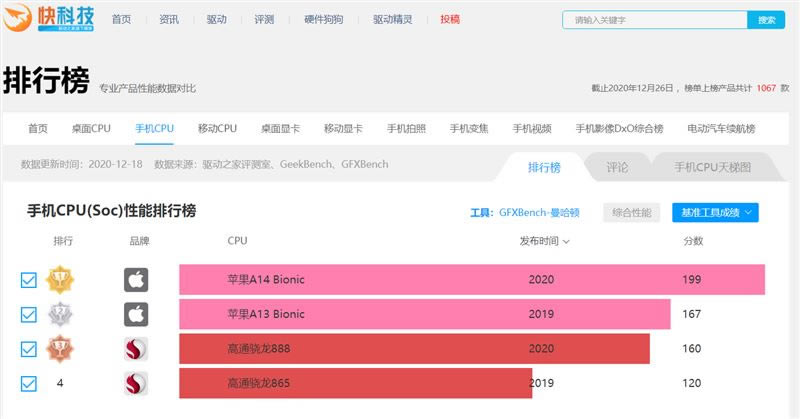Click the 苹果A13 Bionic score bar
The image size is (800, 419).
tap(424, 314)
